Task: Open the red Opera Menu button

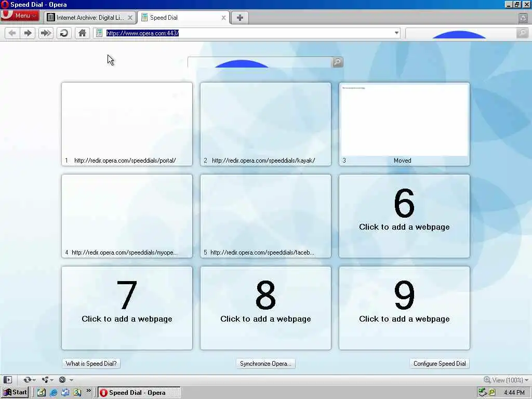Action: [x=20, y=16]
